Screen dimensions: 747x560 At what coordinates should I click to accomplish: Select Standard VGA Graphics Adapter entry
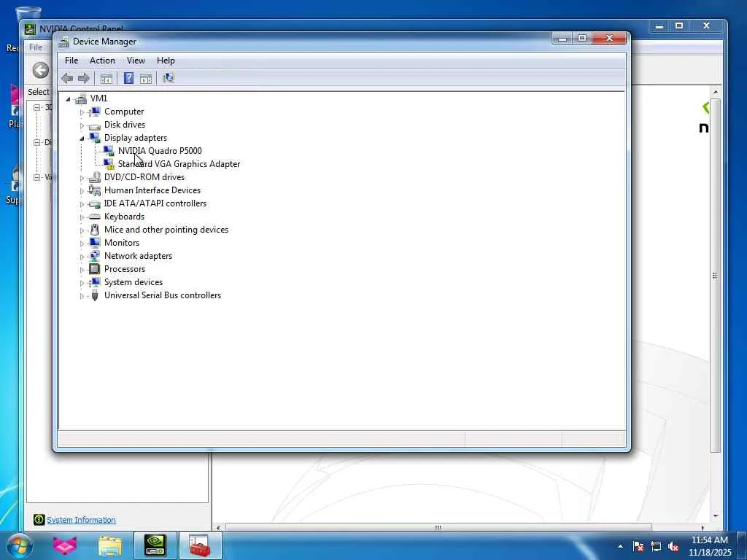[179, 164]
